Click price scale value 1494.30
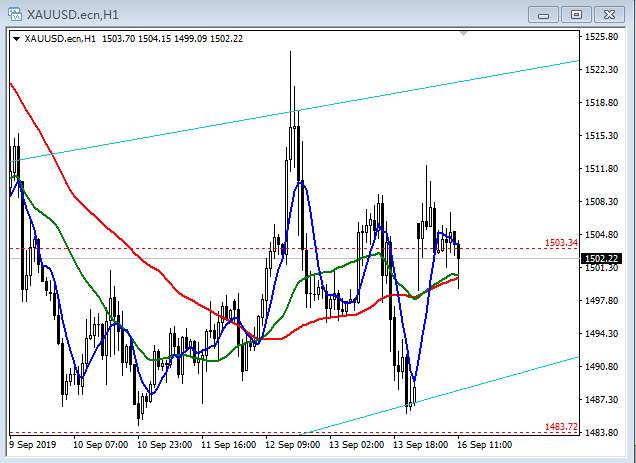This screenshot has height=463, width=636. pyautogui.click(x=602, y=334)
